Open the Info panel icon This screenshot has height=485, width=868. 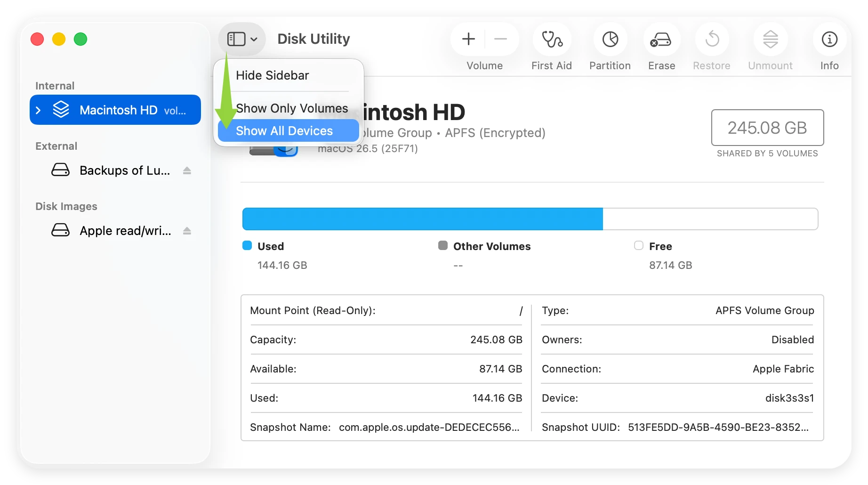[829, 39]
